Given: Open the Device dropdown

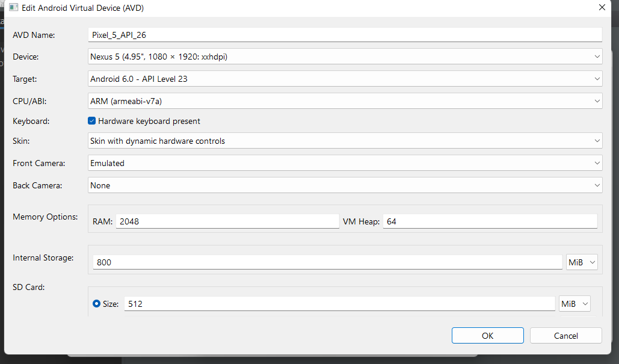Looking at the screenshot, I should pos(345,57).
